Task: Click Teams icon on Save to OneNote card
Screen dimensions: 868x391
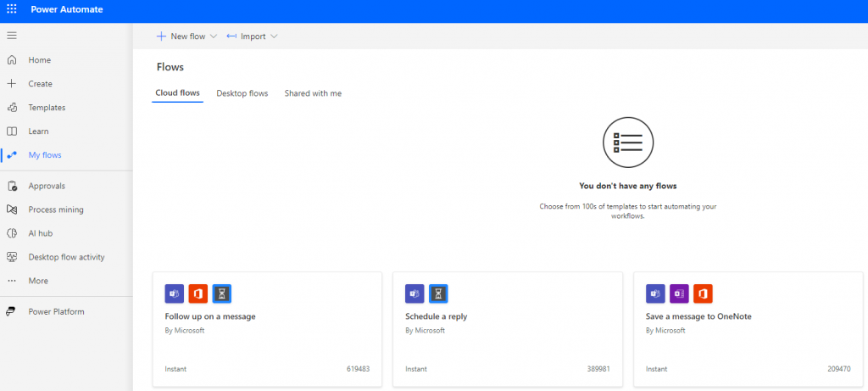Action: tap(655, 293)
